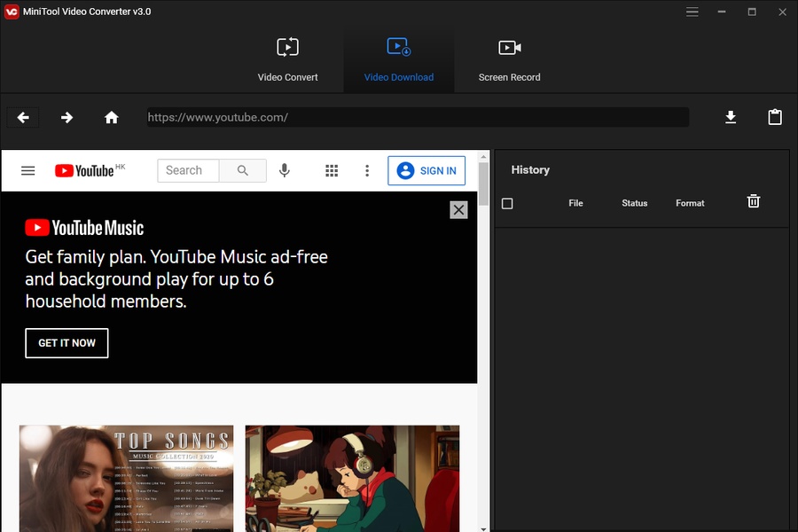This screenshot has height=532, width=798.
Task: Open the Top Songs video thumbnail
Action: pyautogui.click(x=126, y=479)
